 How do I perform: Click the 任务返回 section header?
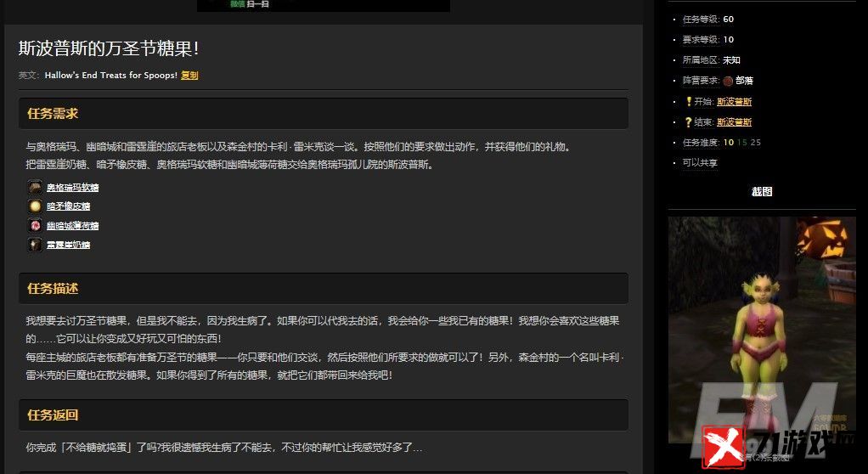click(x=324, y=415)
